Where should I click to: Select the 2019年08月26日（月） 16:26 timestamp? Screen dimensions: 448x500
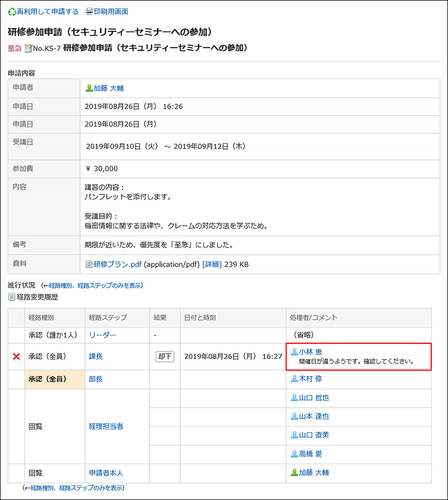coord(134,106)
